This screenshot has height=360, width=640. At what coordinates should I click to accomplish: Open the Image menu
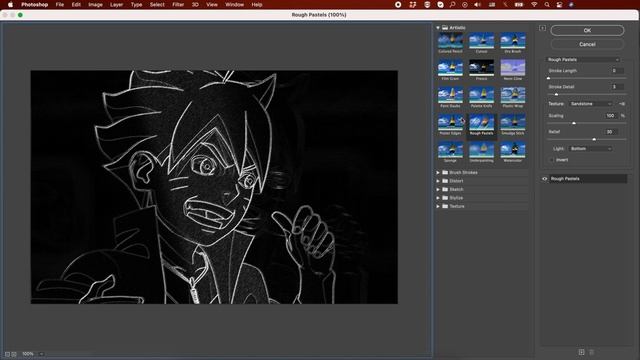96,4
